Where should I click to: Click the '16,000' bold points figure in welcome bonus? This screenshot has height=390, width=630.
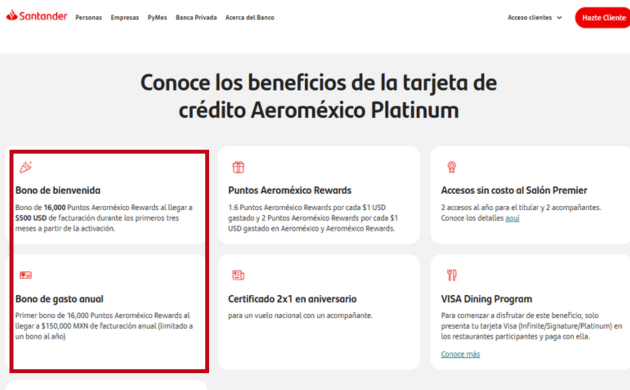(x=55, y=208)
